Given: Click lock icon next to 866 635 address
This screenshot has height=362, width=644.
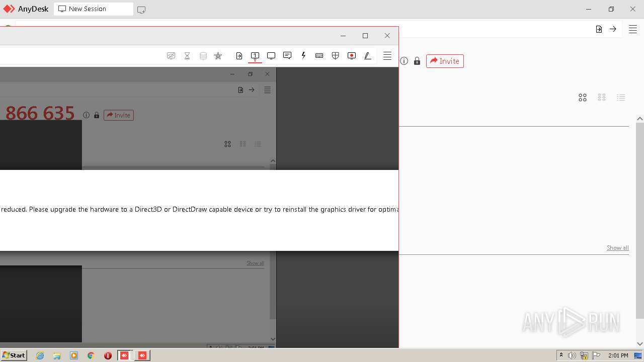Looking at the screenshot, I should (97, 115).
